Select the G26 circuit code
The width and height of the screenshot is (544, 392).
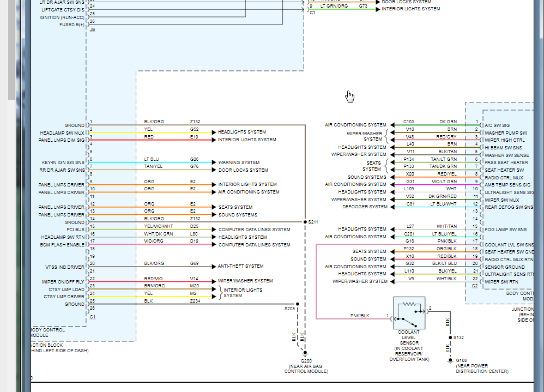pos(194,159)
